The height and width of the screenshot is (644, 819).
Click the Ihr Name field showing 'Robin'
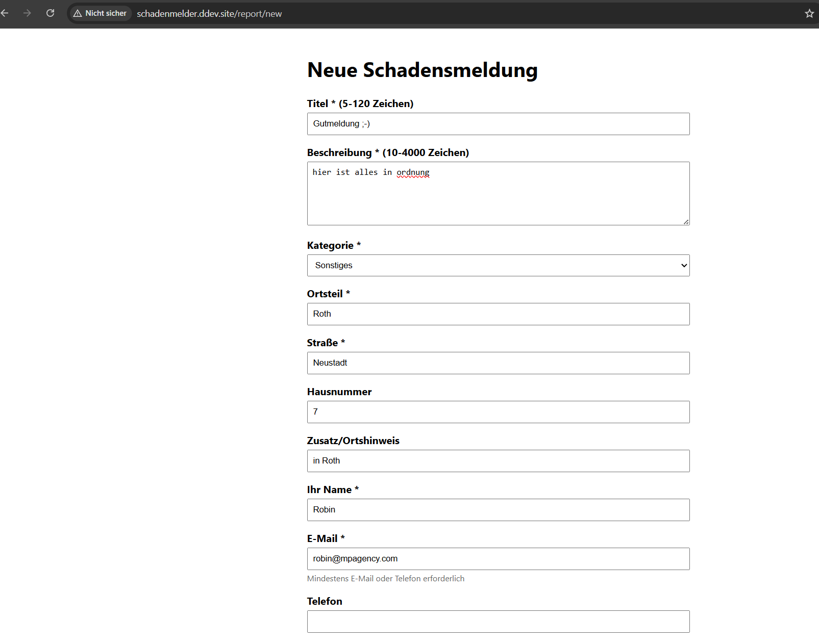point(498,509)
